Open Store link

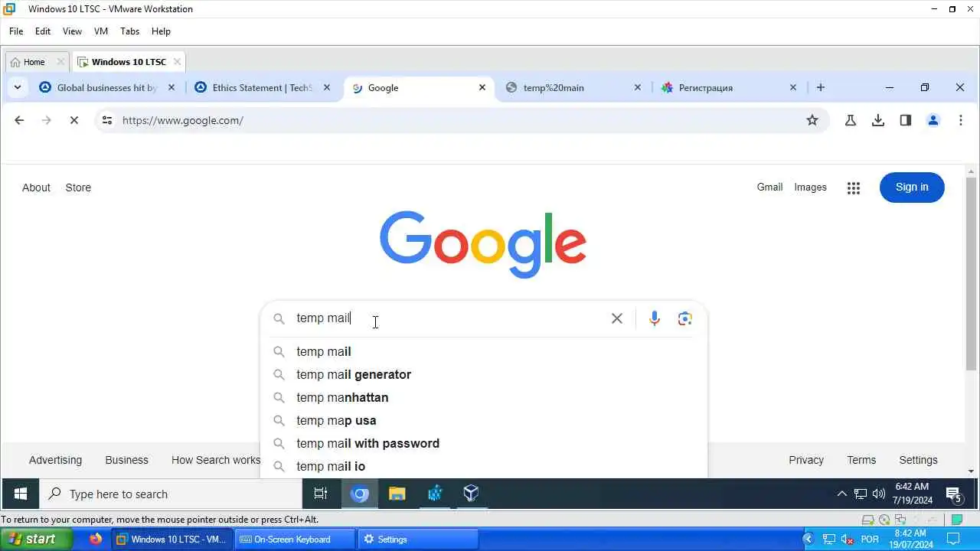[x=78, y=187]
